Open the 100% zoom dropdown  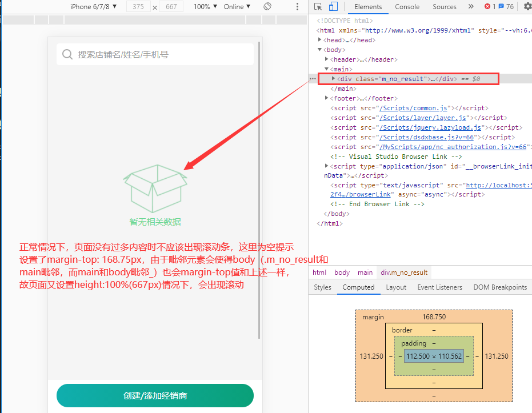point(205,6)
